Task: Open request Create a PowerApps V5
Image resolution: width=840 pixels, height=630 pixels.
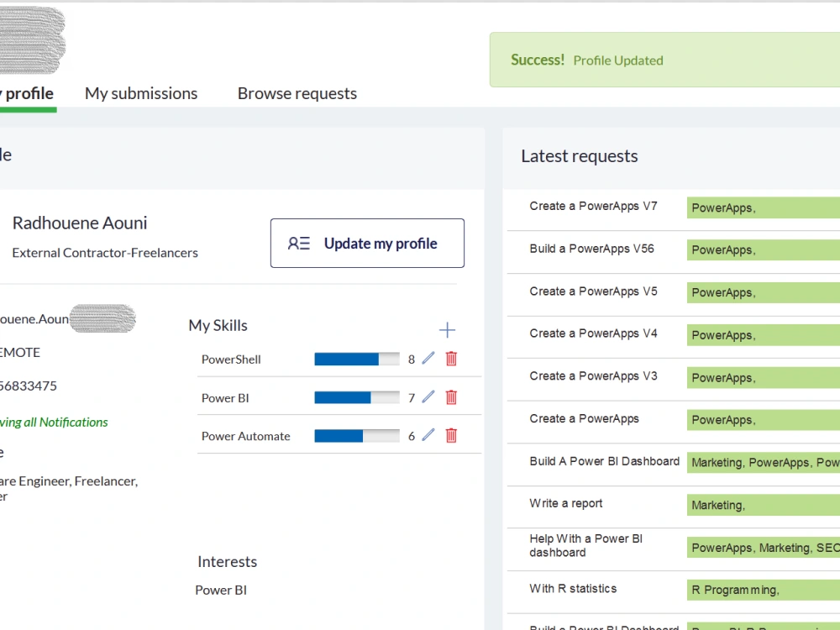Action: pos(593,291)
